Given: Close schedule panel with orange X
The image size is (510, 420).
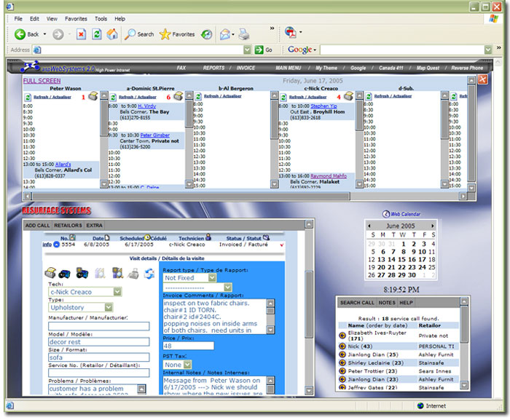Looking at the screenshot, I should [482, 79].
